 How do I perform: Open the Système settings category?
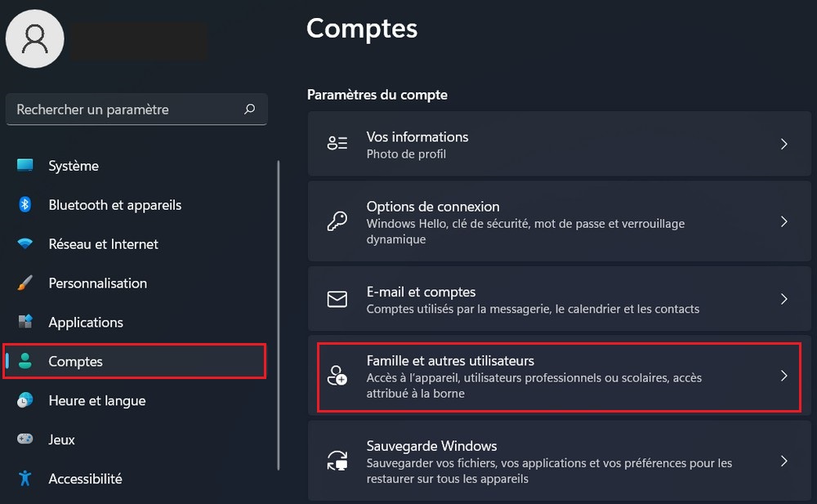74,166
